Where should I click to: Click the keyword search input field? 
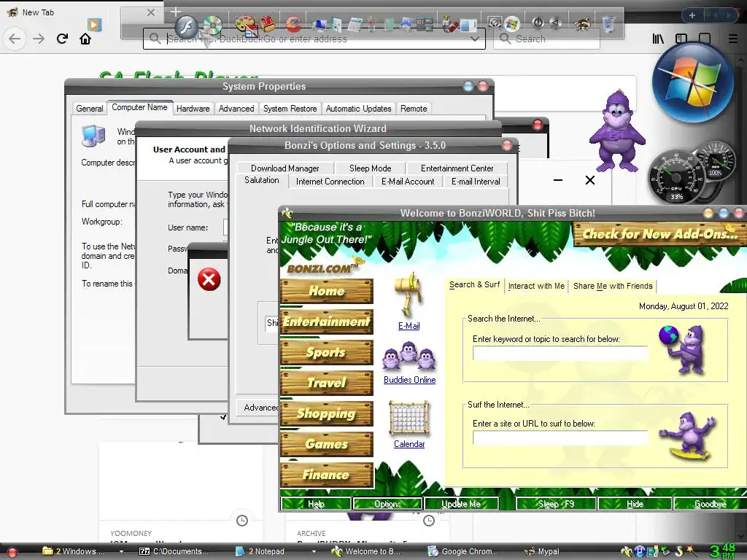coord(560,353)
